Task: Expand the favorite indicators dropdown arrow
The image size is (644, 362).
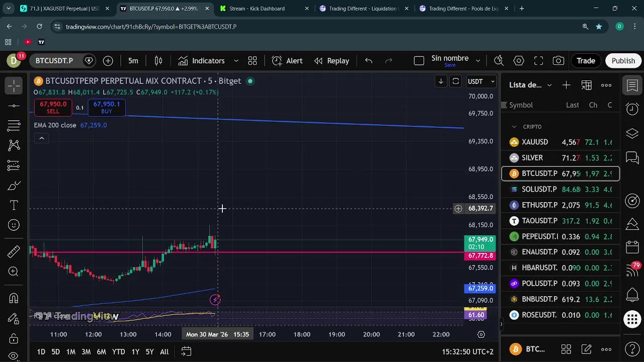Action: [236, 61]
